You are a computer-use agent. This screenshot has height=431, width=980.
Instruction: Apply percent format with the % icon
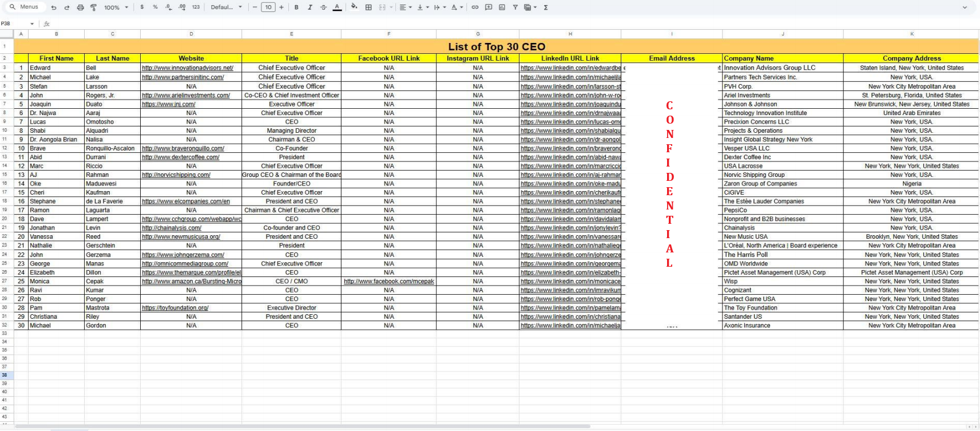(x=155, y=7)
